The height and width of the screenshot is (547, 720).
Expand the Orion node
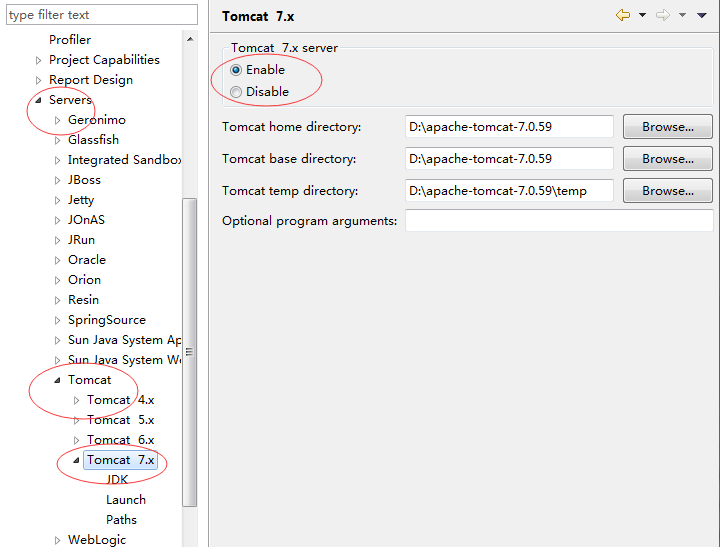click(57, 280)
